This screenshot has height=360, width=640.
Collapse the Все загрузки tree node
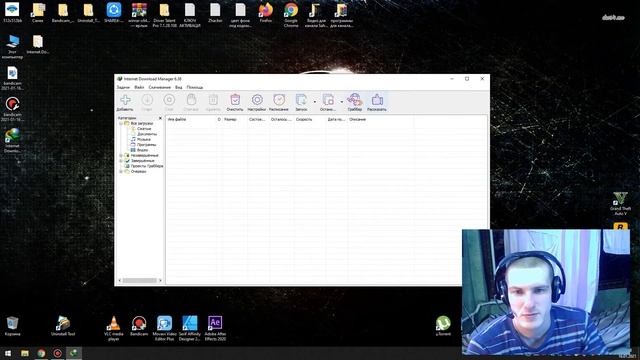coord(121,123)
